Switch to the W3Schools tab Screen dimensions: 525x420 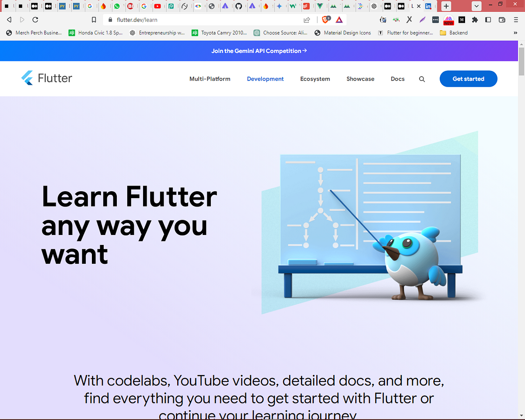(293, 6)
